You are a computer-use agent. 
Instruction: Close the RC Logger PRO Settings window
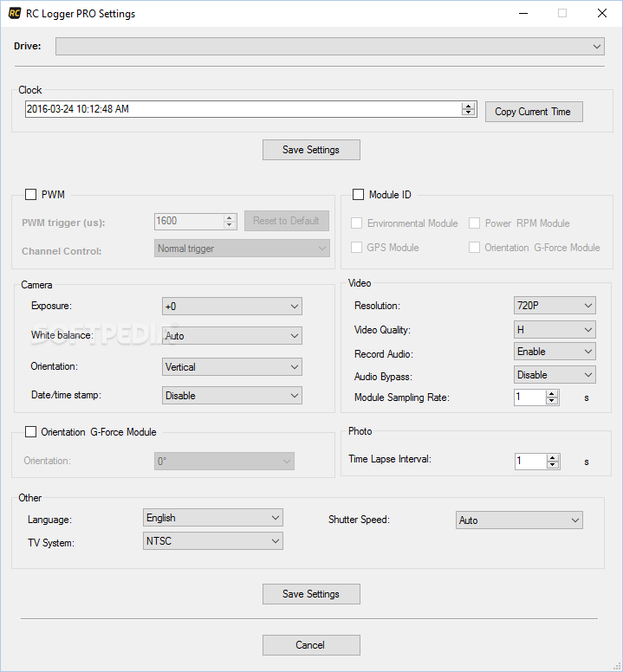(x=602, y=13)
